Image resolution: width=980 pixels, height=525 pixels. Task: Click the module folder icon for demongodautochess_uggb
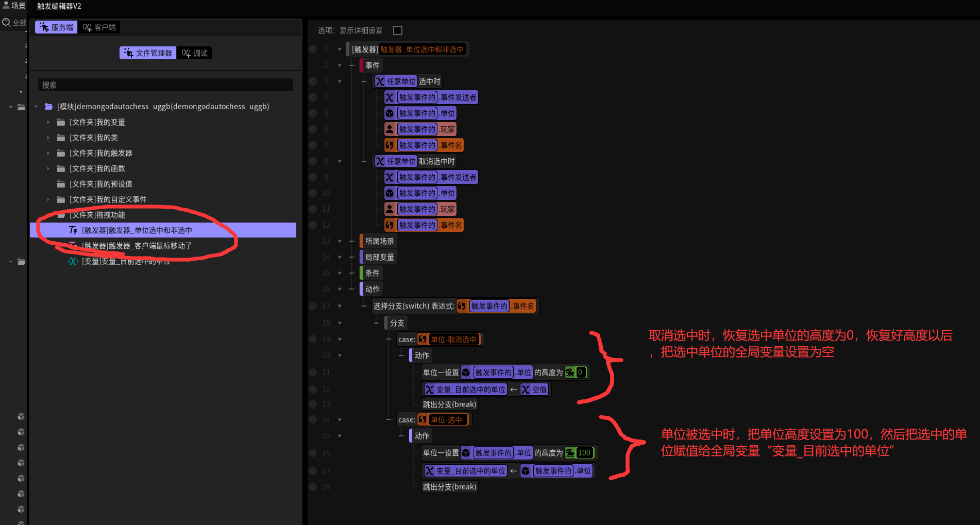coord(48,107)
